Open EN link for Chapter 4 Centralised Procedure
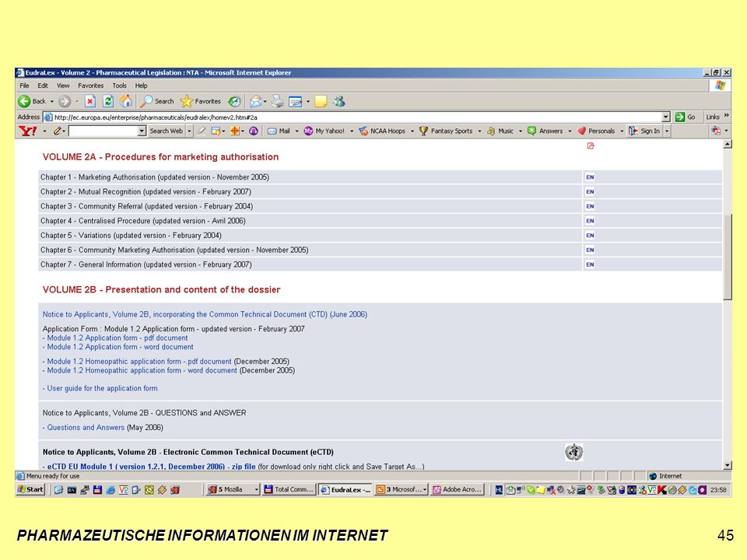This screenshot has width=747, height=560. [x=590, y=221]
